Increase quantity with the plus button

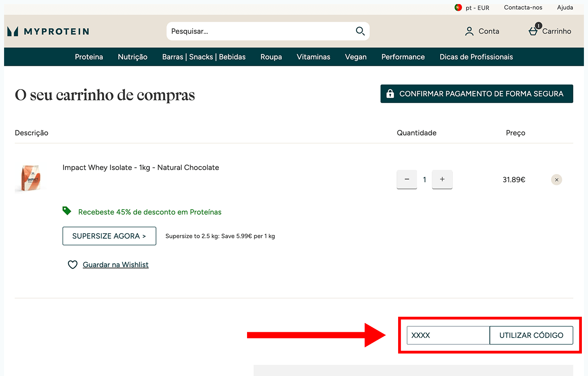442,179
